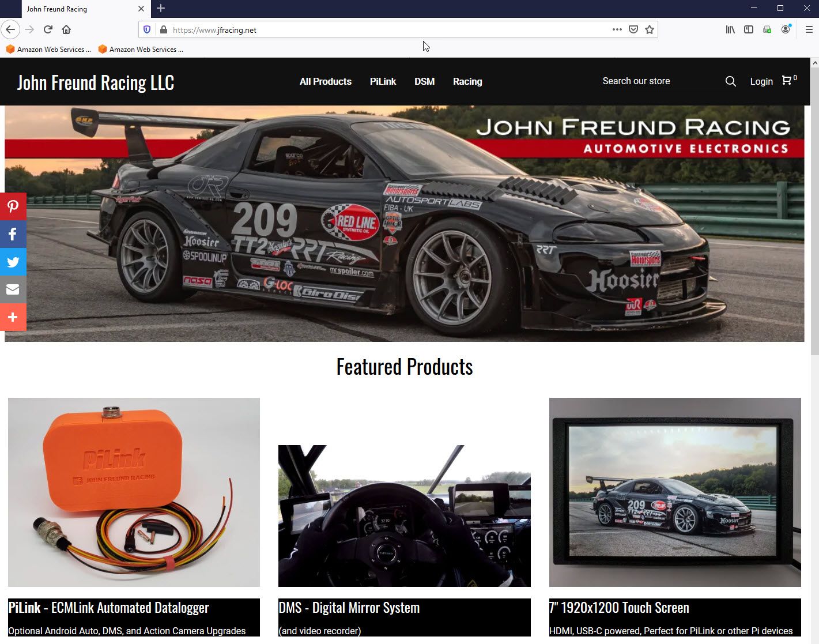Click the store search magnifier icon
Image resolution: width=819 pixels, height=644 pixels.
[x=730, y=81]
